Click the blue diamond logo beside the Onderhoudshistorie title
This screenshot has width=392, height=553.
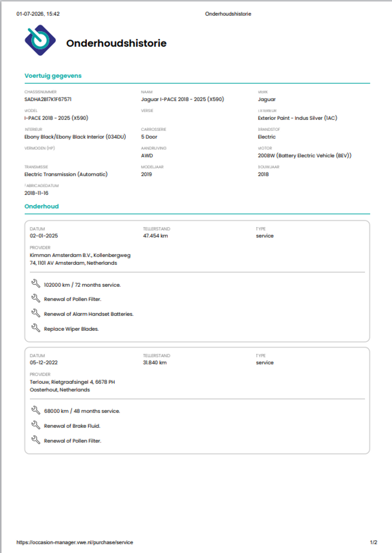tap(40, 40)
